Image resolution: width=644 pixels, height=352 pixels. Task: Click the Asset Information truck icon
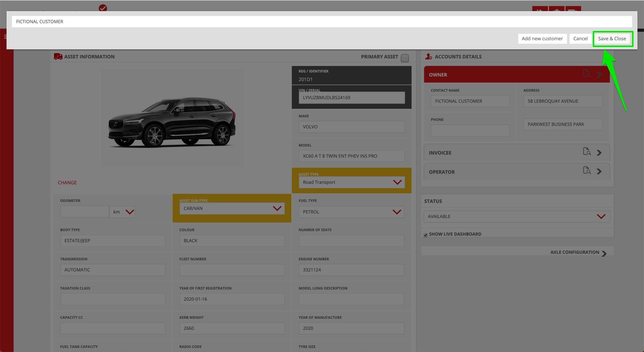[58, 57]
